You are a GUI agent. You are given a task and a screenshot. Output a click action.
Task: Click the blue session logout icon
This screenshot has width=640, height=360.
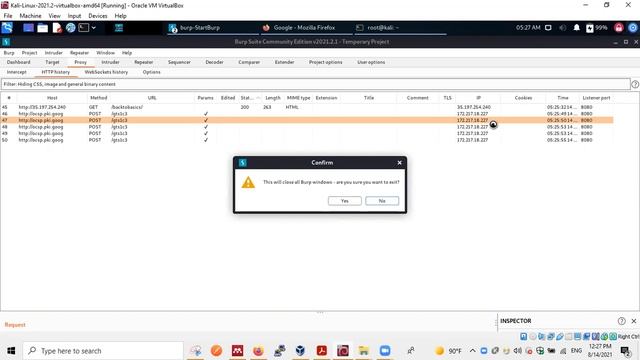coord(633,28)
